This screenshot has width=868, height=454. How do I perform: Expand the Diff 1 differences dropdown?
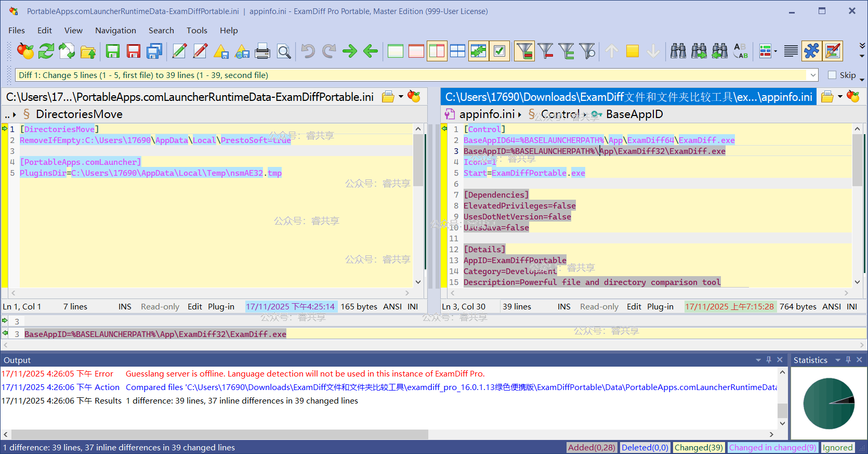(x=813, y=75)
